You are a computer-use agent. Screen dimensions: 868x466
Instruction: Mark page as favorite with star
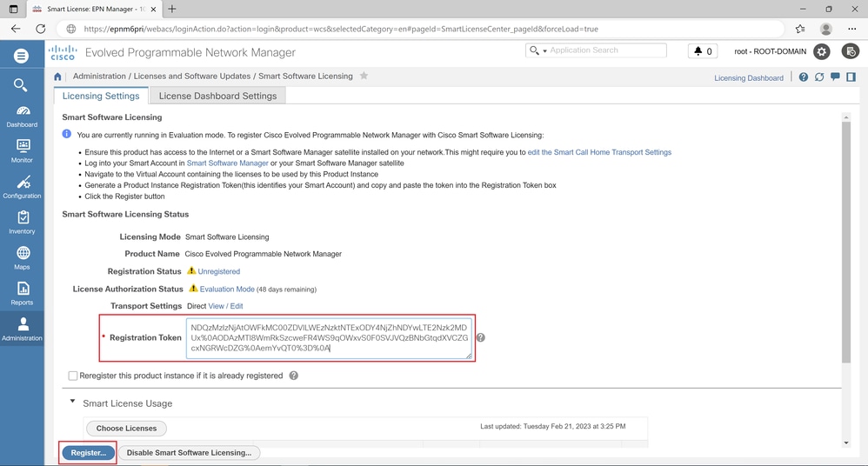pyautogui.click(x=364, y=76)
